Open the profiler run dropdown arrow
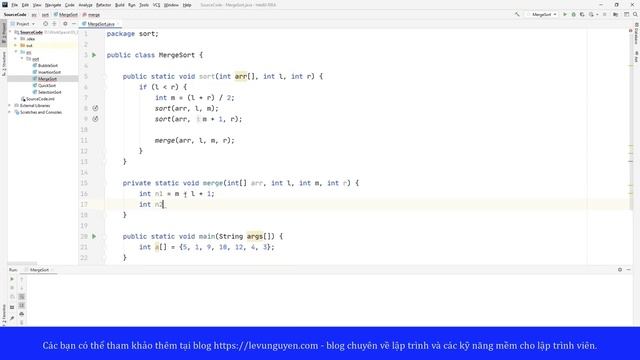 click(x=597, y=14)
